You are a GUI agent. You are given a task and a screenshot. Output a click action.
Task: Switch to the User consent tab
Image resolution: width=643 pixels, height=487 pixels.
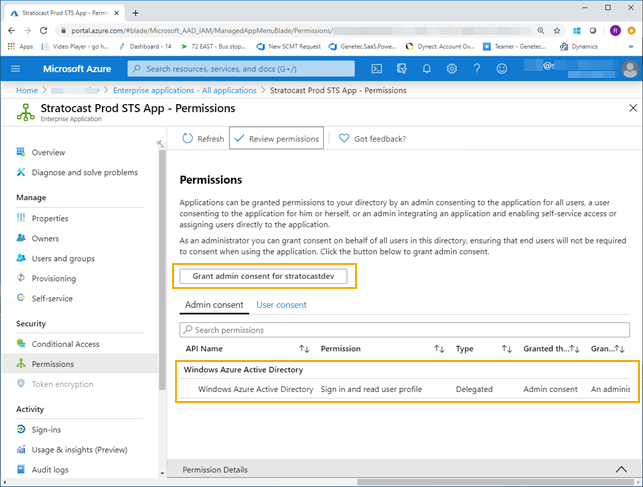281,305
